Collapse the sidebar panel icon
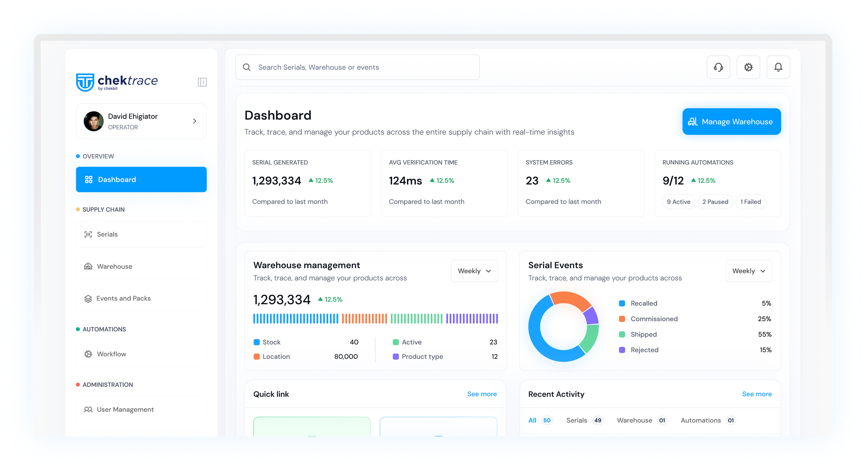Viewport: 868px width, 472px height. (202, 82)
